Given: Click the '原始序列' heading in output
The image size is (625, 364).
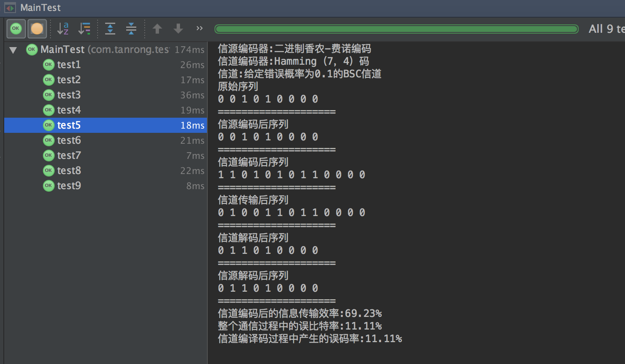Looking at the screenshot, I should [238, 87].
